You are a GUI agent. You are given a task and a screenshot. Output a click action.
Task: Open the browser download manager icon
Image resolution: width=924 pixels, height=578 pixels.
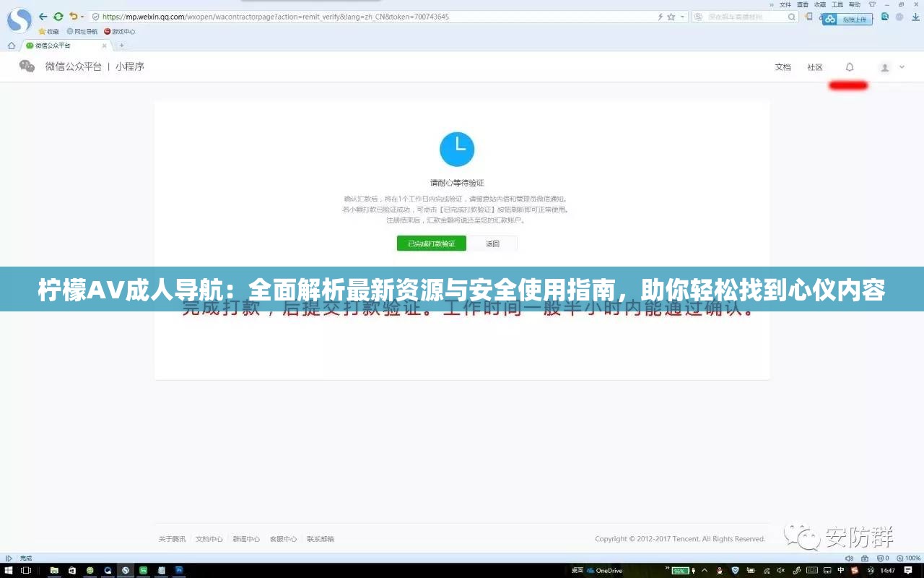915,18
